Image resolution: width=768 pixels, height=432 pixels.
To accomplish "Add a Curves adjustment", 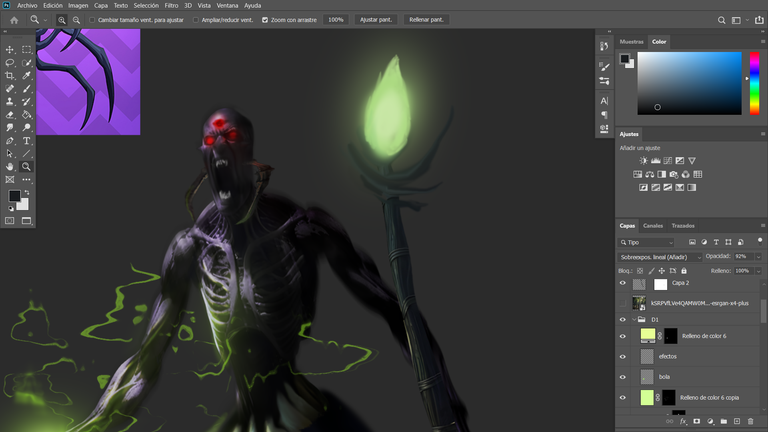I will pyautogui.click(x=668, y=161).
